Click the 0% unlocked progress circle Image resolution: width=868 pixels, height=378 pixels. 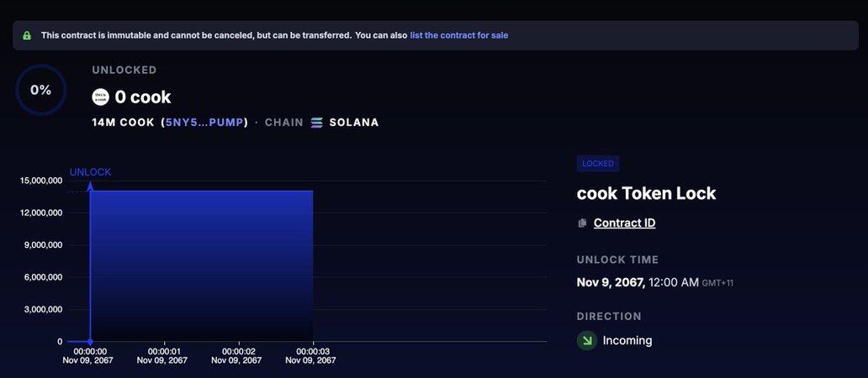(x=41, y=90)
